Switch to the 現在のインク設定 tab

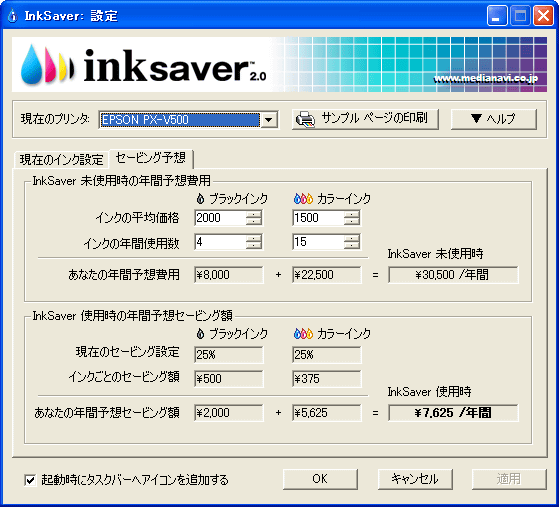coord(61,159)
